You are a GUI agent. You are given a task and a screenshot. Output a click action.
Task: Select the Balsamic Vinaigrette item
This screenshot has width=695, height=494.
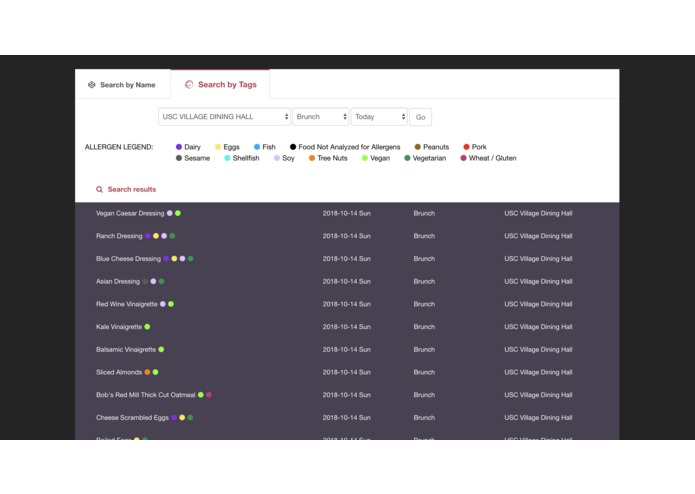tap(126, 350)
